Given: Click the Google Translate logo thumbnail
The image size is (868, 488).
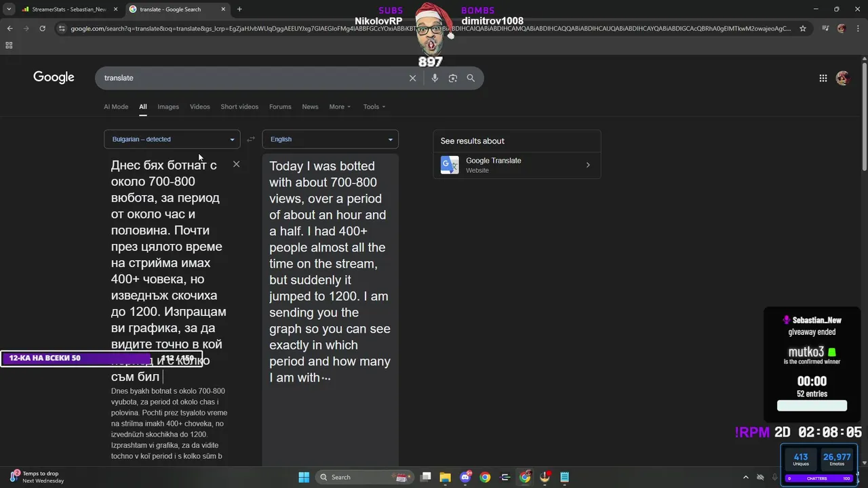Looking at the screenshot, I should tap(450, 165).
